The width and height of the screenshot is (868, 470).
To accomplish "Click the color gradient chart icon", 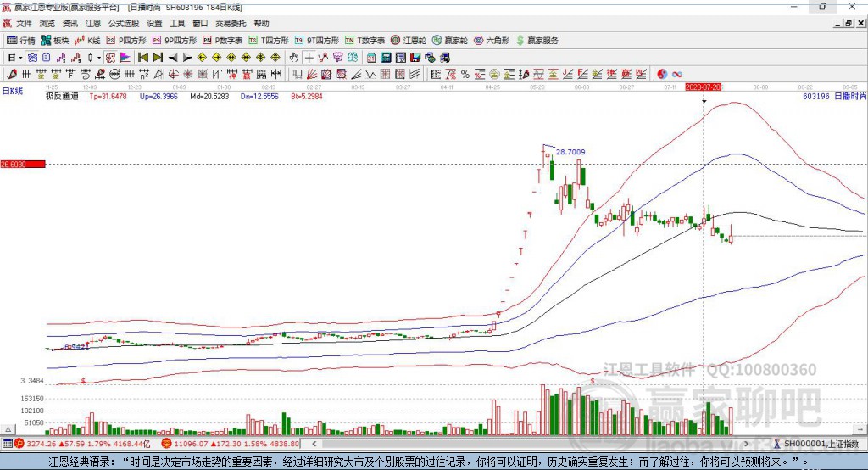I will 125,58.
